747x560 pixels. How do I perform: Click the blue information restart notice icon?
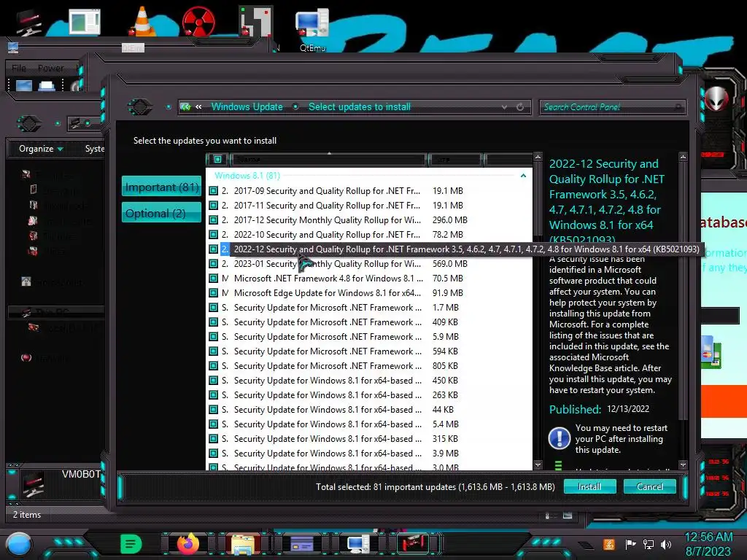point(560,438)
